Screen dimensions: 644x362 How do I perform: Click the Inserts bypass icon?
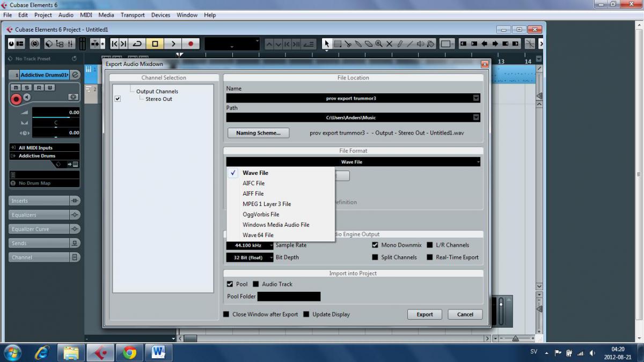[x=75, y=201]
